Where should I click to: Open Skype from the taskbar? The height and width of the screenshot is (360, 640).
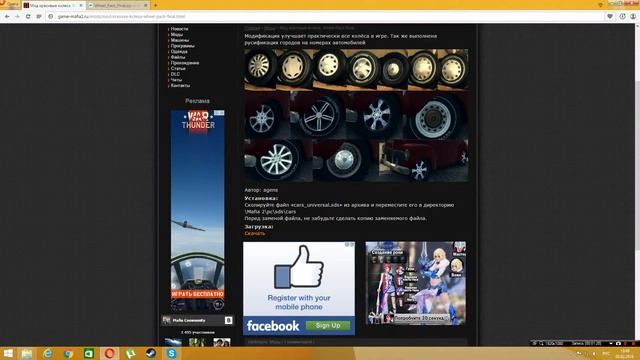tap(171, 353)
